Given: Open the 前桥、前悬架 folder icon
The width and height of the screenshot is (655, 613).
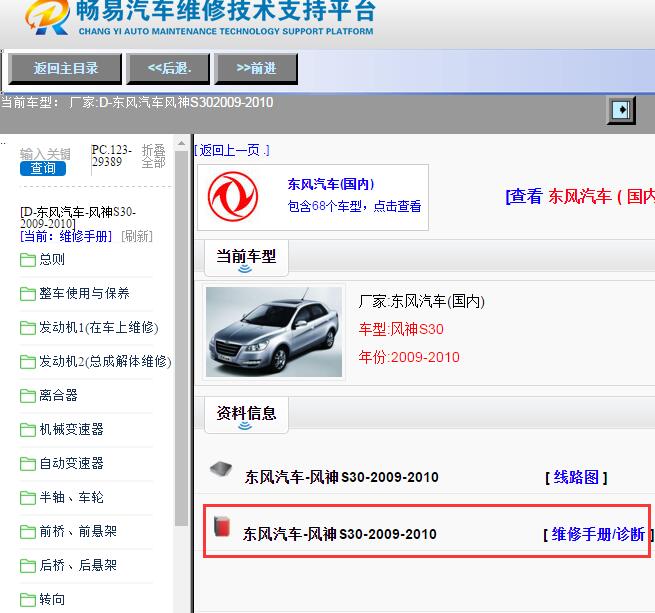Looking at the screenshot, I should (28, 532).
